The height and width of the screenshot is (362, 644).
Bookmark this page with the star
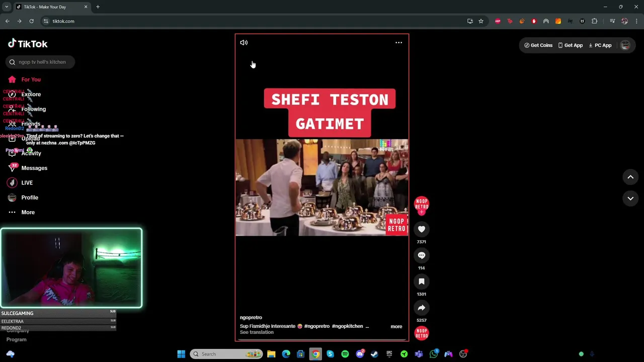tap(481, 21)
